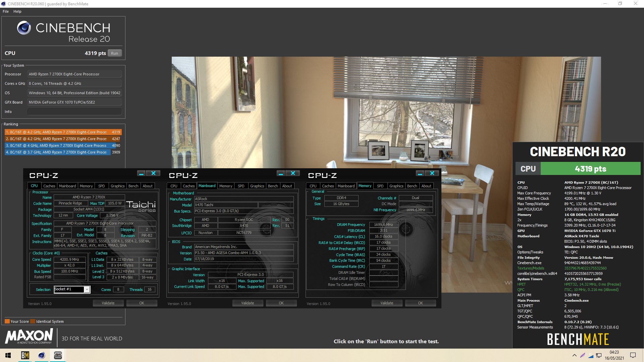This screenshot has width=644, height=362.
Task: Close the Mainboard CPU-Z window
Action: (x=293, y=173)
